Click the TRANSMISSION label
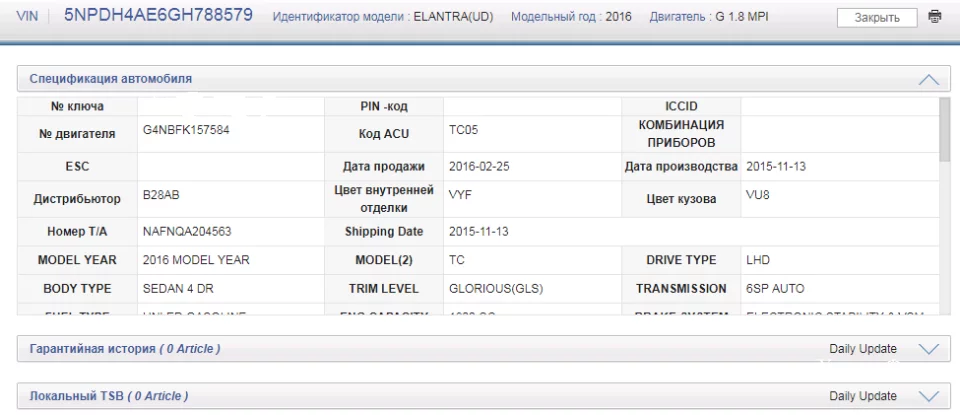 click(x=681, y=288)
